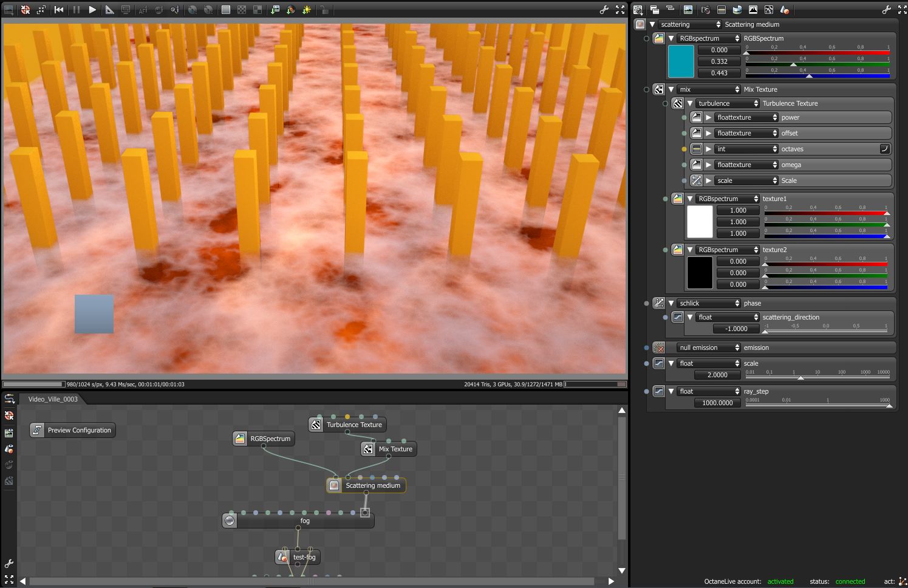Restart the render with rewind icon

[x=59, y=10]
